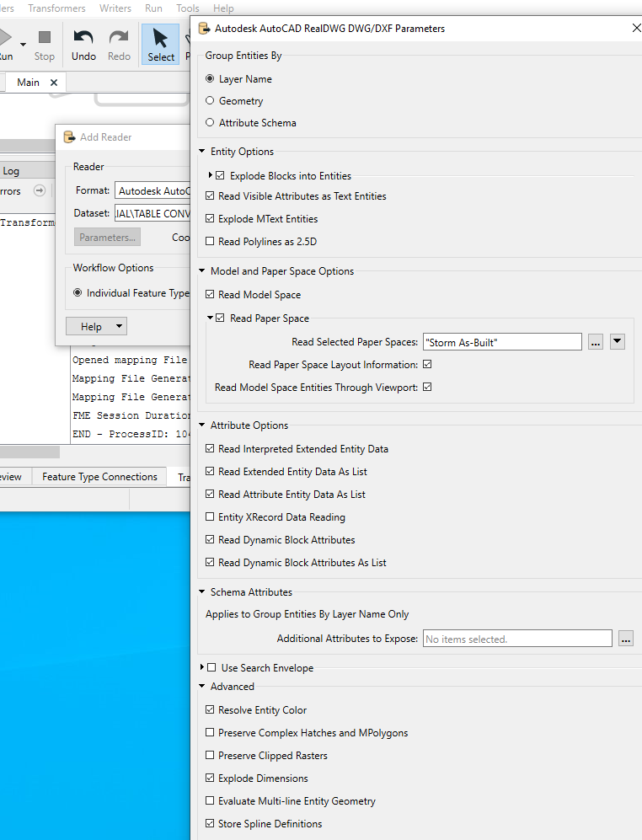Collapse the Attribute Options section

(x=202, y=425)
